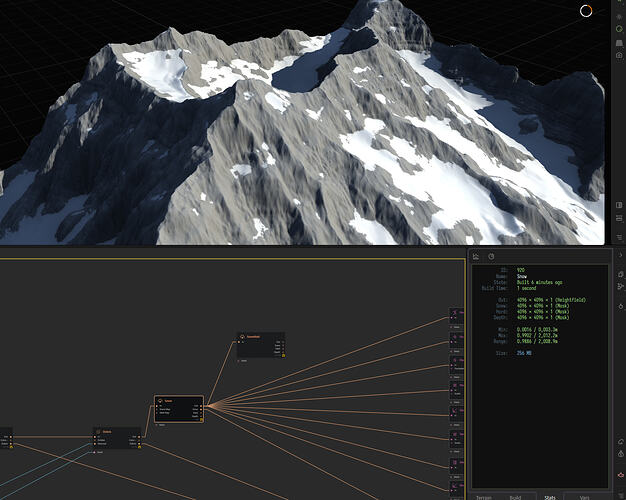Click the build progress spinner in the viewport

586,11
